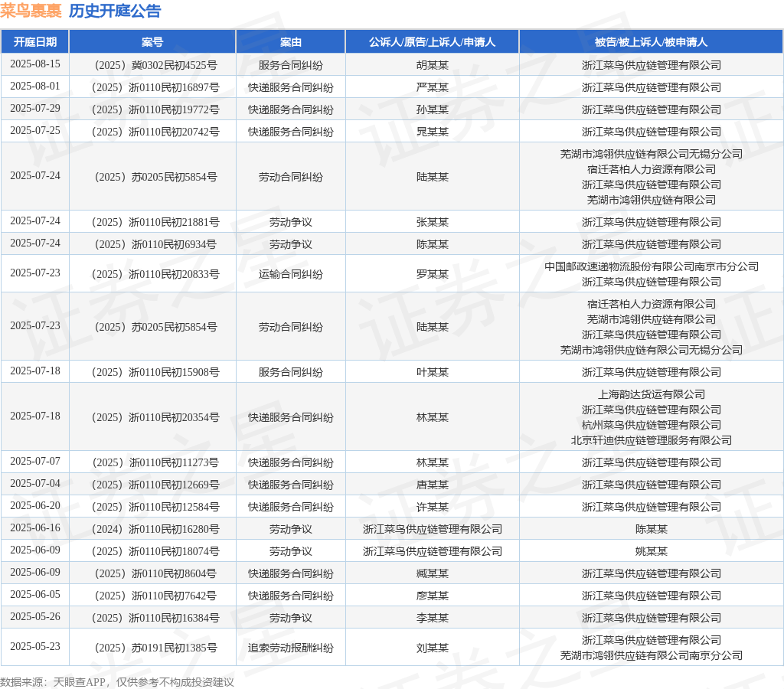Click the 案号 column header

point(152,42)
